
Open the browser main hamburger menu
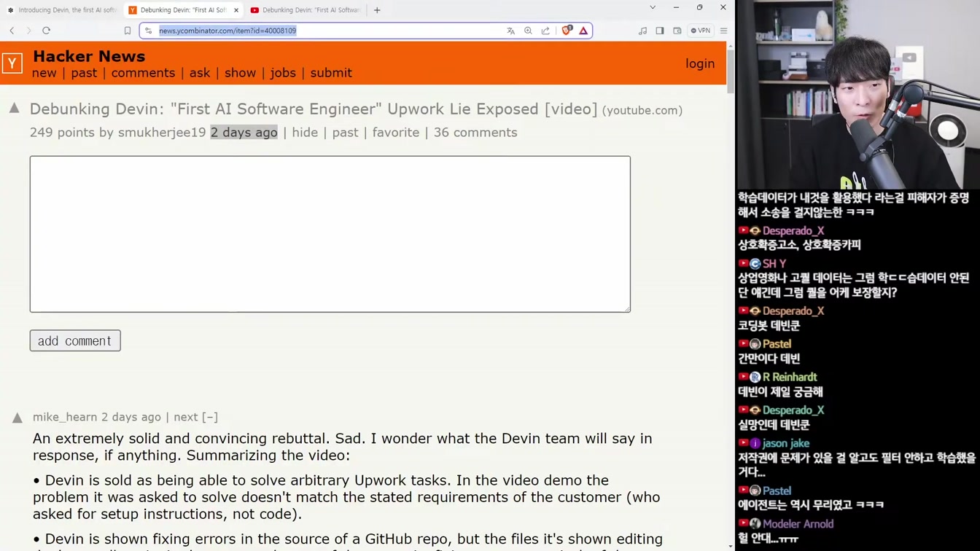pos(723,31)
